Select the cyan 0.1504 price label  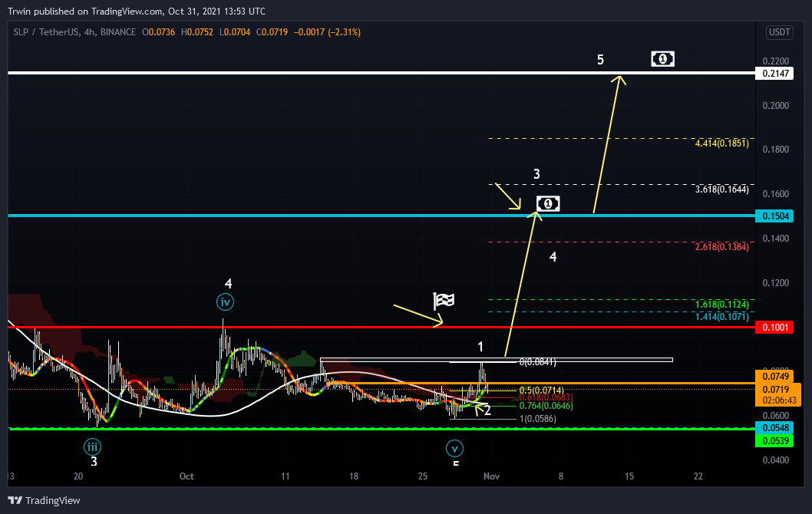774,216
